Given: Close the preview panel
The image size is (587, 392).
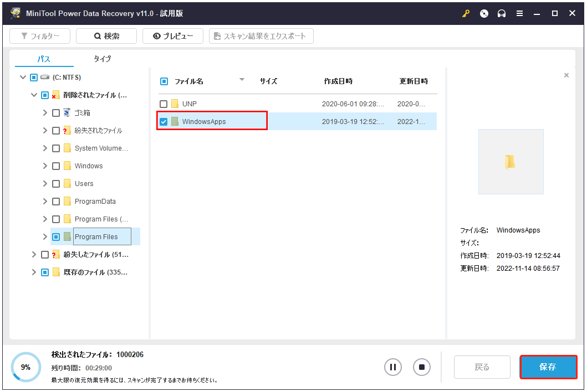Looking at the screenshot, I should click(566, 75).
